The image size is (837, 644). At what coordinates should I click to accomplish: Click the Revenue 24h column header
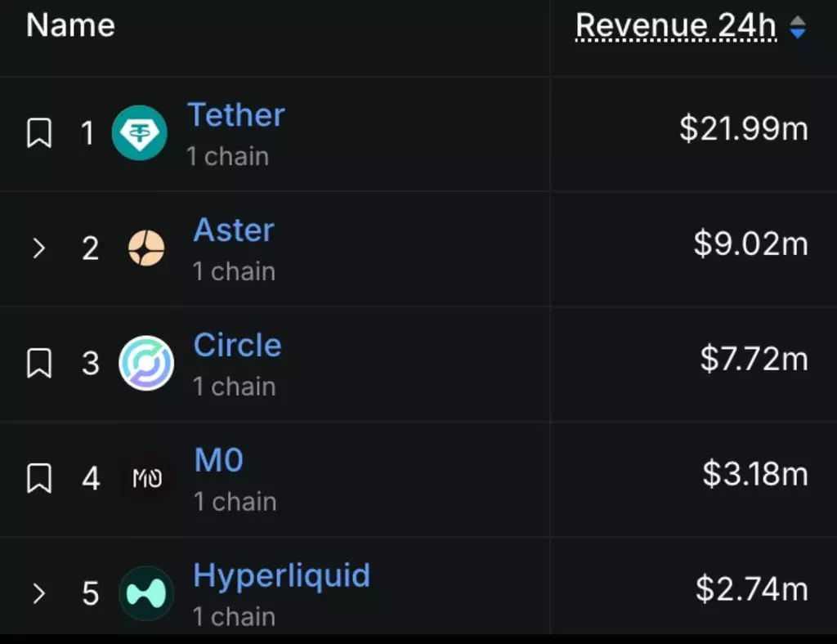[676, 25]
